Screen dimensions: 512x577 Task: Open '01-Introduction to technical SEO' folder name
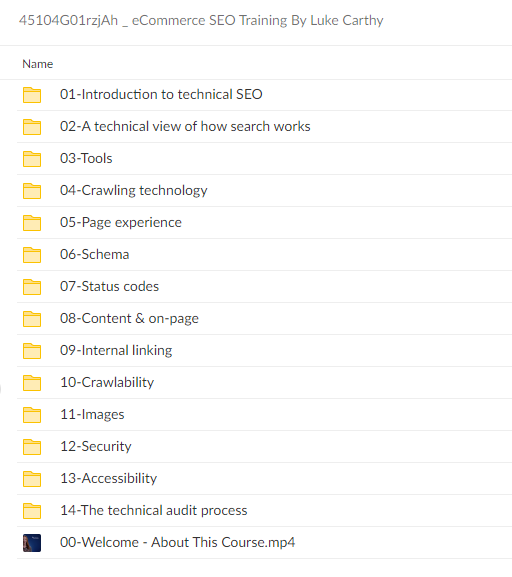pyautogui.click(x=161, y=94)
